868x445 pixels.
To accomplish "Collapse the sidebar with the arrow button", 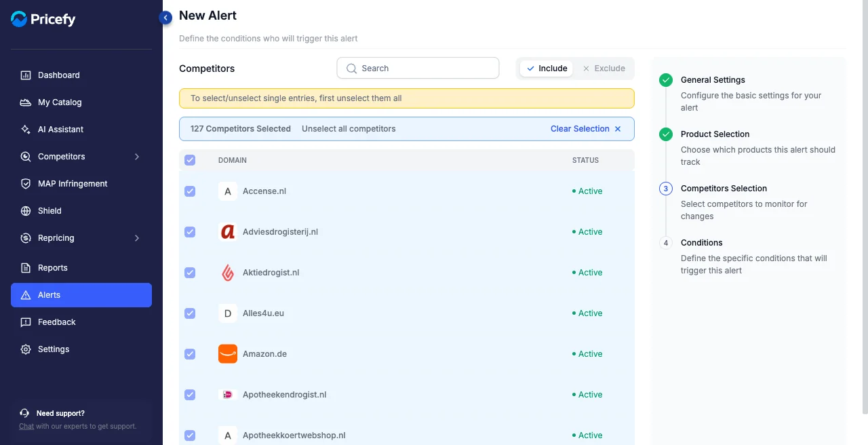I will pos(165,18).
